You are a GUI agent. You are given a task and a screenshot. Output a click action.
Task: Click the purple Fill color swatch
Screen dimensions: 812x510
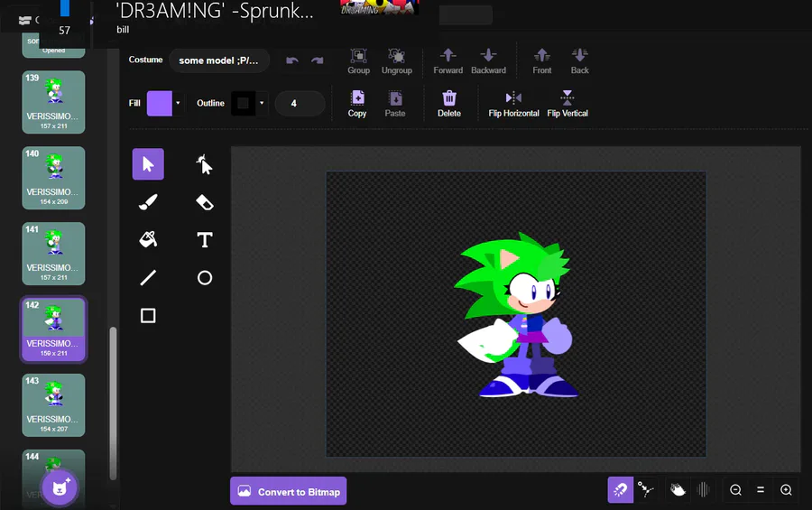coord(160,103)
